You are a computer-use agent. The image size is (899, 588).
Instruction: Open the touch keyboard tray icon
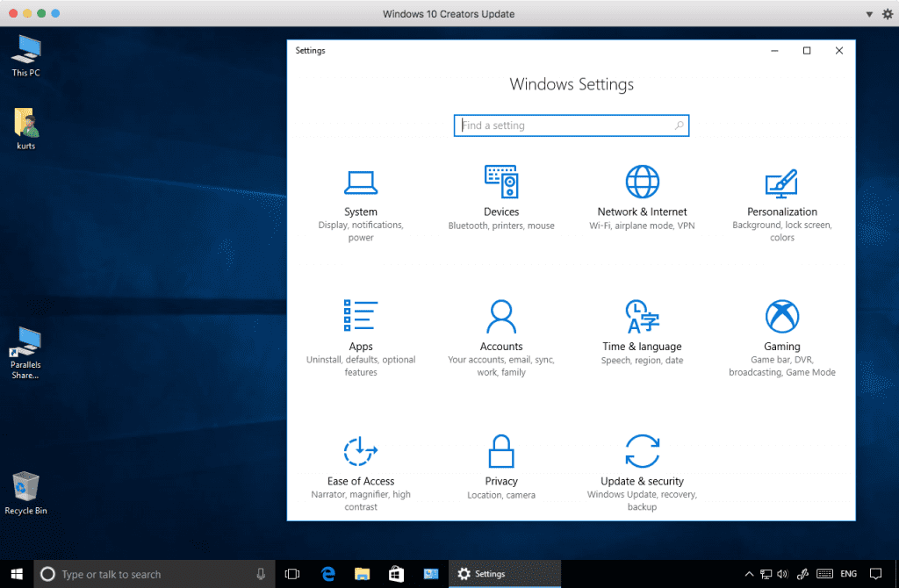click(x=824, y=574)
